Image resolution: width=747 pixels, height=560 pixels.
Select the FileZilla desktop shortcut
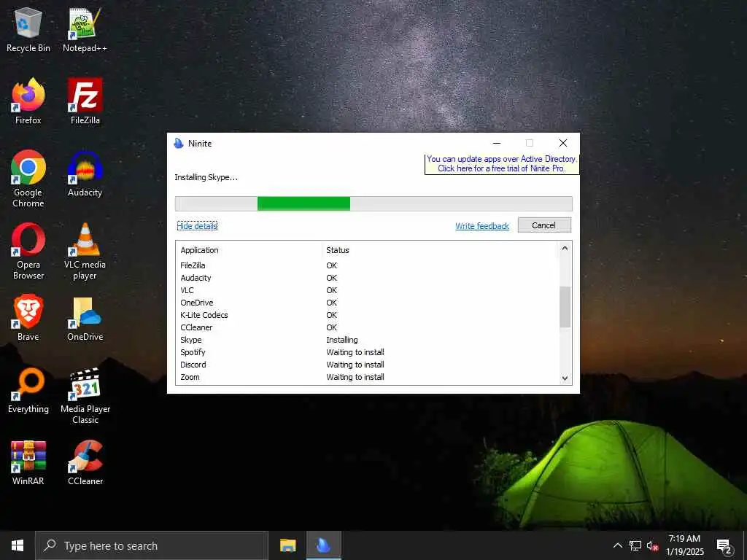[x=85, y=101]
